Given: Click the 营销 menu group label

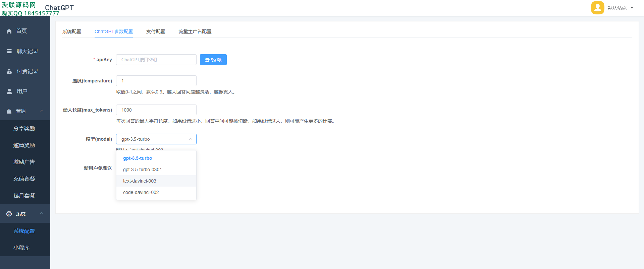Looking at the screenshot, I should [x=21, y=111].
